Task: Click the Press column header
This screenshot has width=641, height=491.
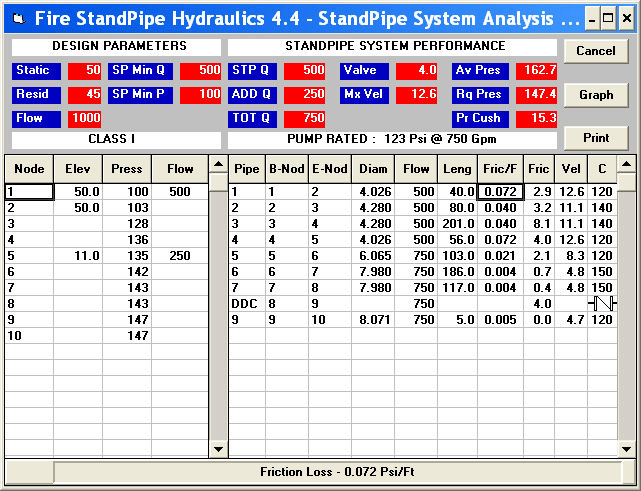Action: tap(127, 169)
